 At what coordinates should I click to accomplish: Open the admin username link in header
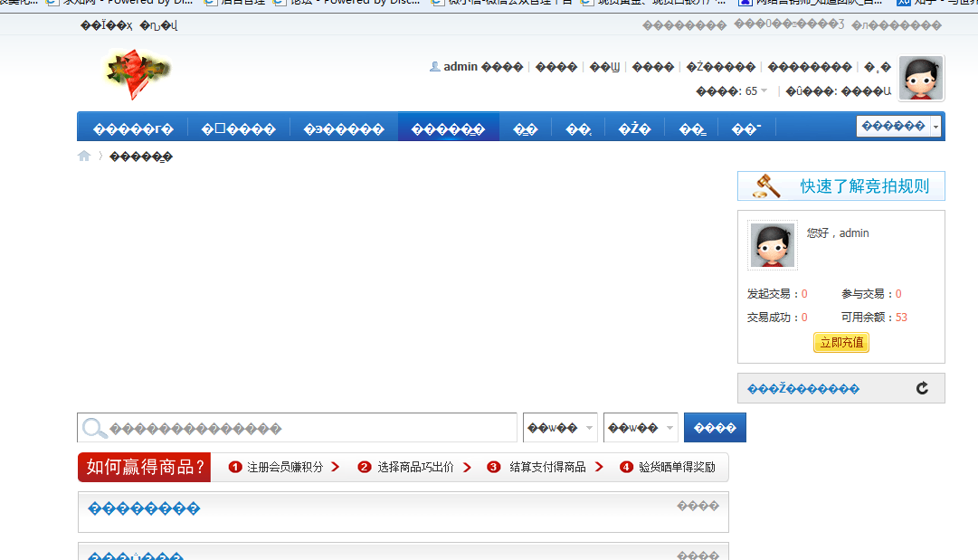(461, 67)
